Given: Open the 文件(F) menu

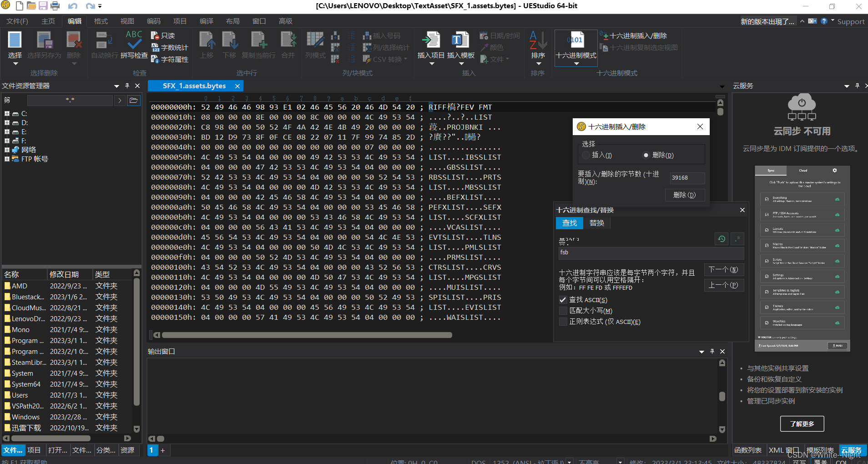Looking at the screenshot, I should (17, 21).
